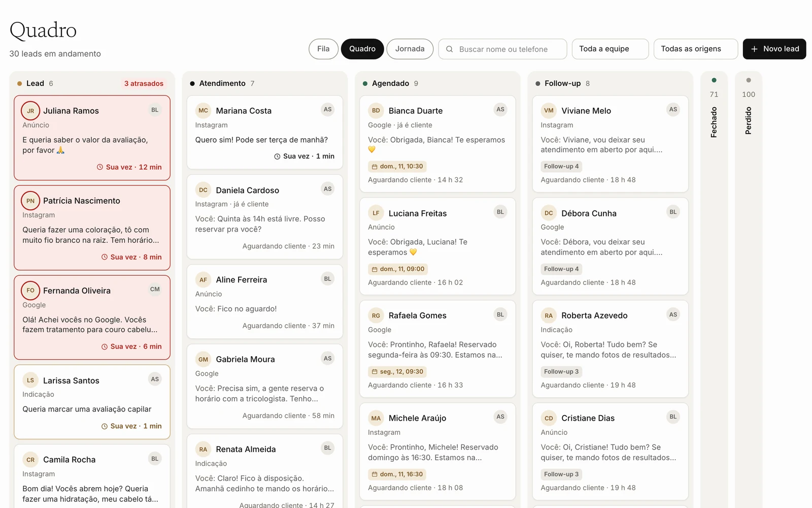Image resolution: width=812 pixels, height=508 pixels.
Task: Click the BL assignee badge on Aline Ferreira
Action: (x=328, y=279)
